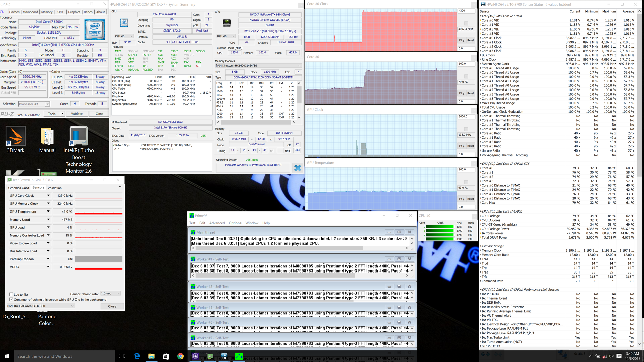
Task: Click the Close button in GPU-Z
Action: 112,306
